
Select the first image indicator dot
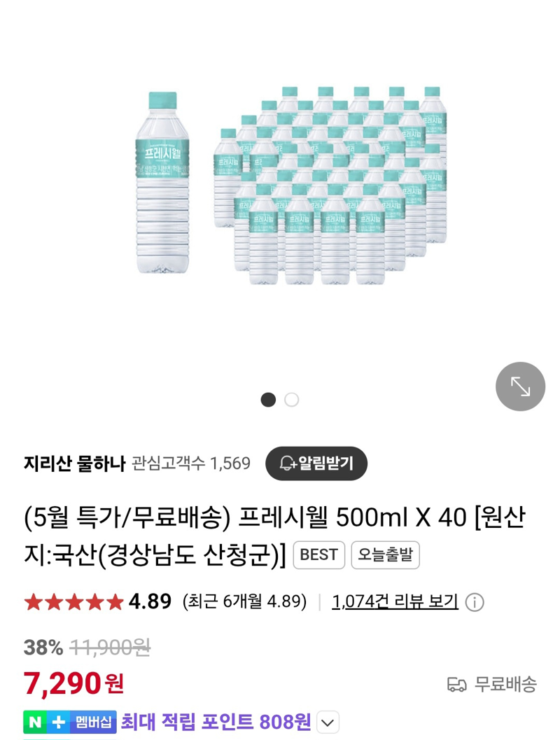point(268,400)
